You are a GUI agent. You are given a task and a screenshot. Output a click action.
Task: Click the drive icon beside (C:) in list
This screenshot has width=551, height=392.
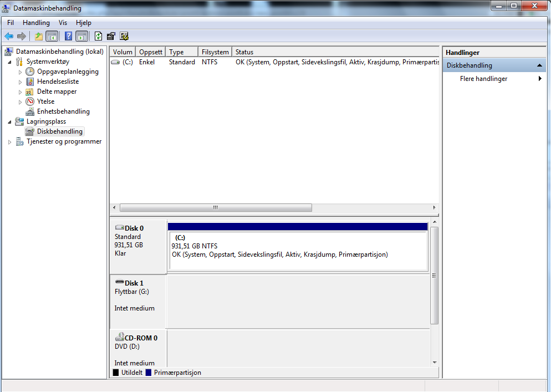(x=115, y=62)
